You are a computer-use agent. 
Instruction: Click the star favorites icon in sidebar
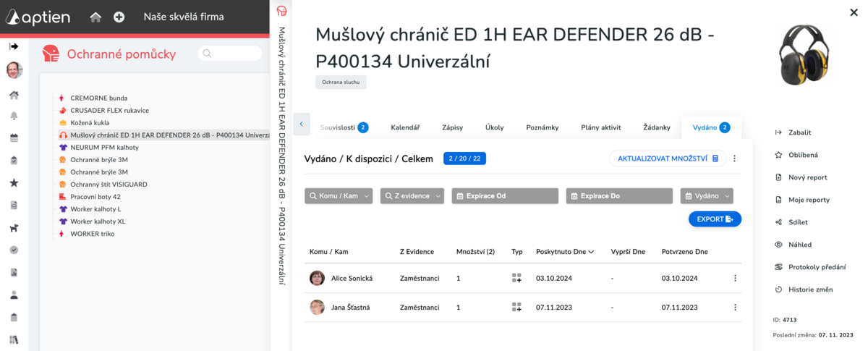(x=14, y=183)
